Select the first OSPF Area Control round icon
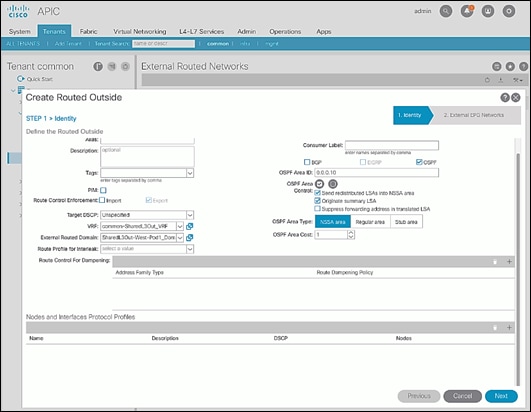 (x=319, y=184)
